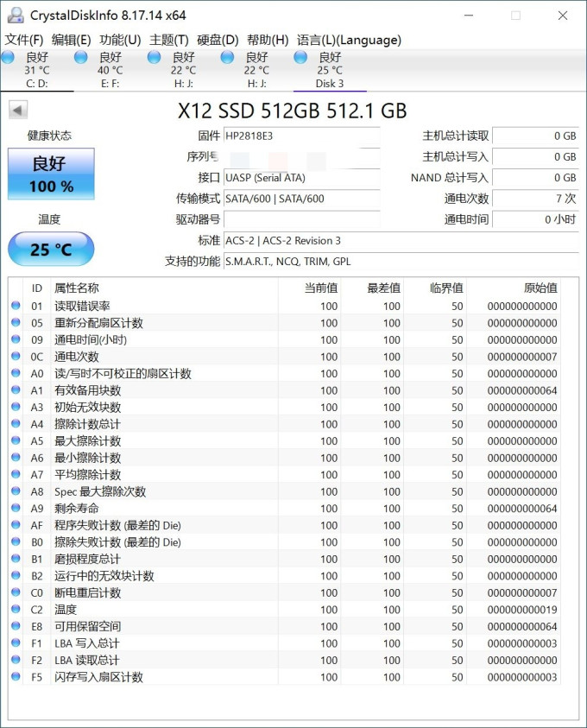This screenshot has height=728, width=587.
Task: Open the 语言(L)(Language) menu
Action: 349,40
